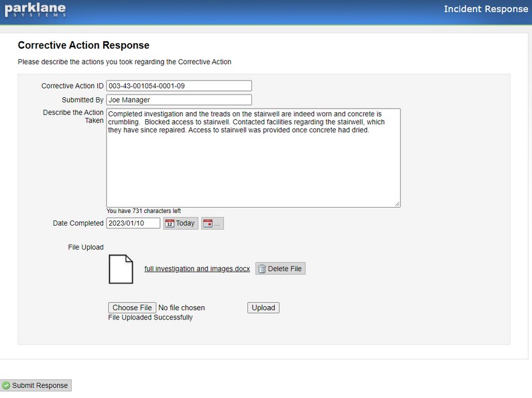Open the calendar date picker ellipsis button

tap(212, 224)
